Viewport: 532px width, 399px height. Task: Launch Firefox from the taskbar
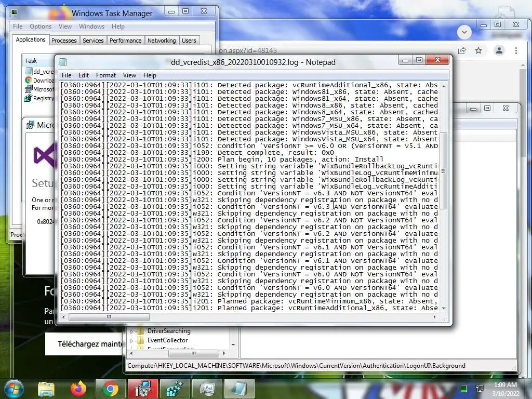coord(78,389)
